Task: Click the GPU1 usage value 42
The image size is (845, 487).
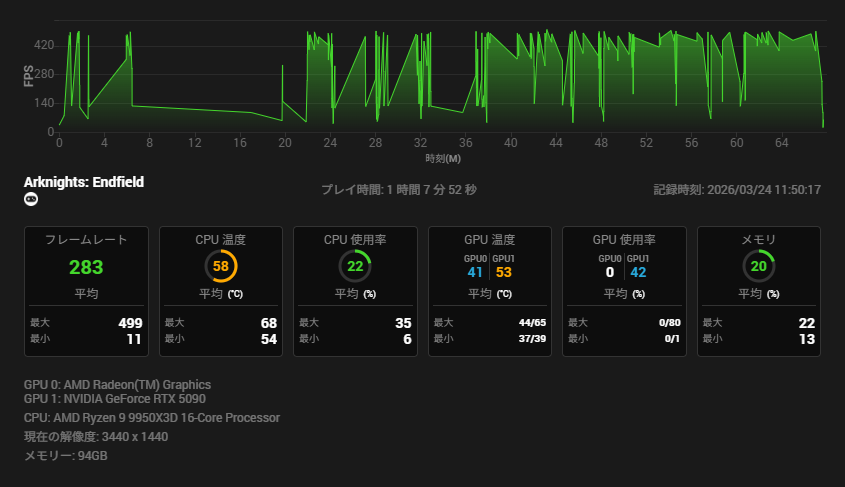Action: [638, 272]
